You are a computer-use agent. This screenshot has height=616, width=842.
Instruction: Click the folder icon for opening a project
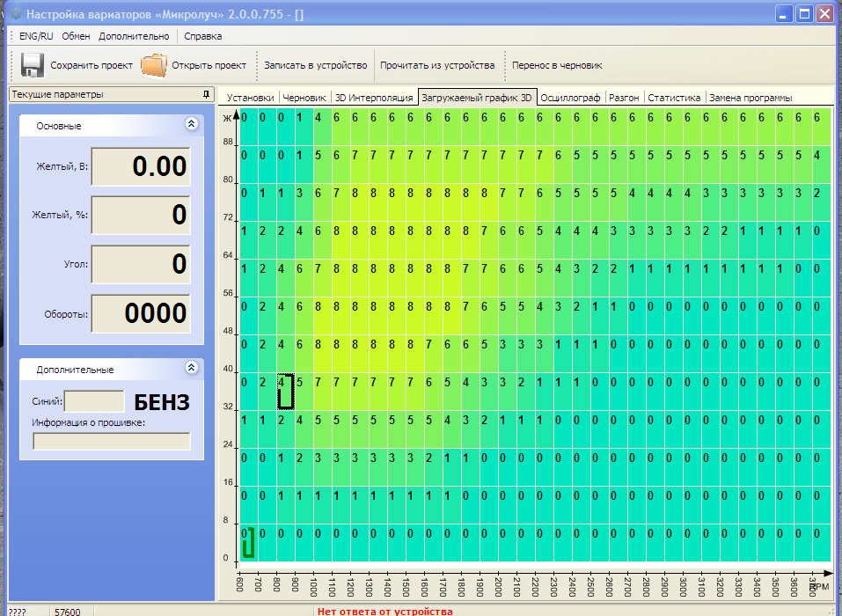[x=154, y=65]
